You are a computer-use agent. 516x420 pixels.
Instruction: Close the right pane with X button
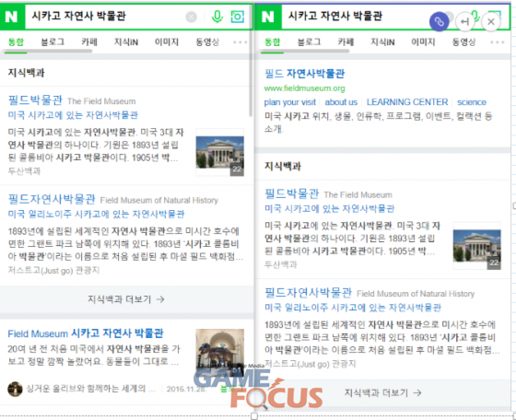(x=490, y=22)
